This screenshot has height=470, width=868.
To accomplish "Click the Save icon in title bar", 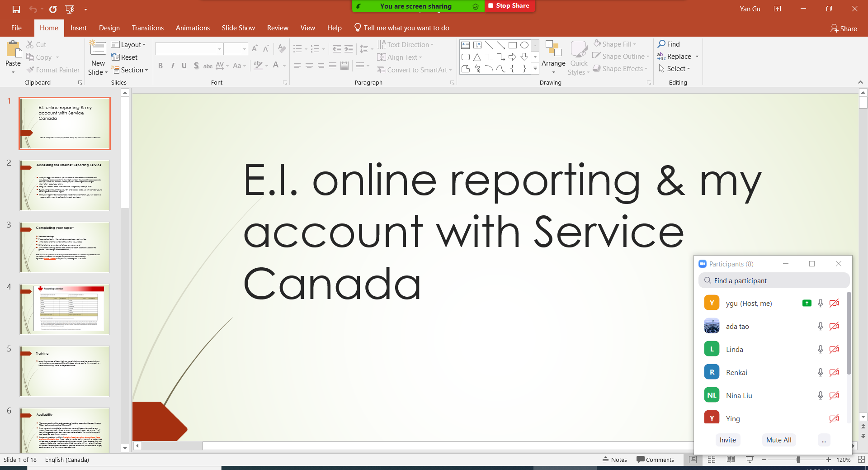I will (16, 9).
